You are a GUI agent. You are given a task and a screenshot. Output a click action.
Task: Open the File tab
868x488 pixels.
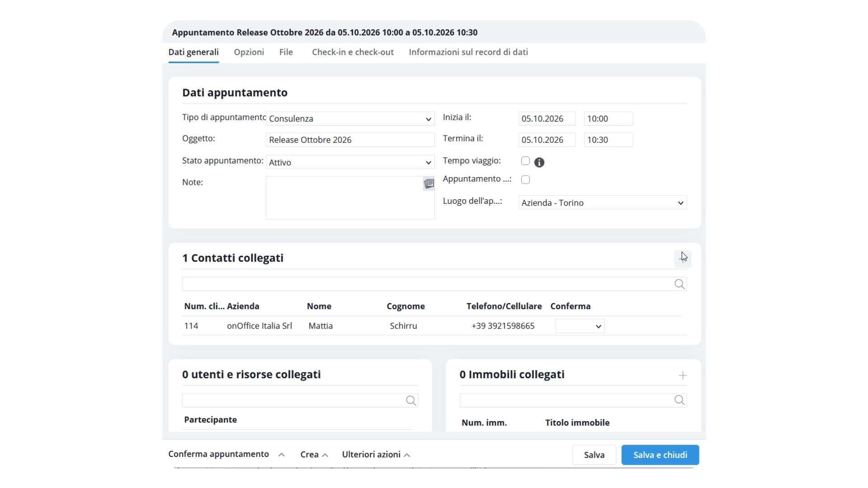click(286, 52)
